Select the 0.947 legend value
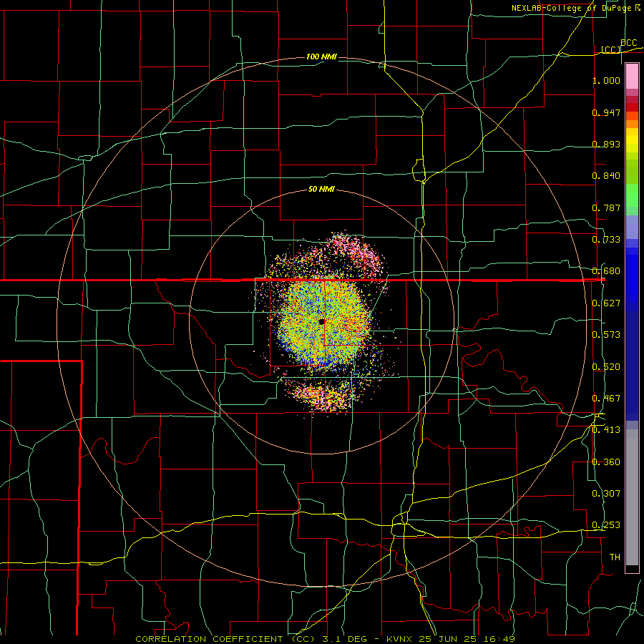Image resolution: width=644 pixels, height=644 pixels. (x=606, y=112)
